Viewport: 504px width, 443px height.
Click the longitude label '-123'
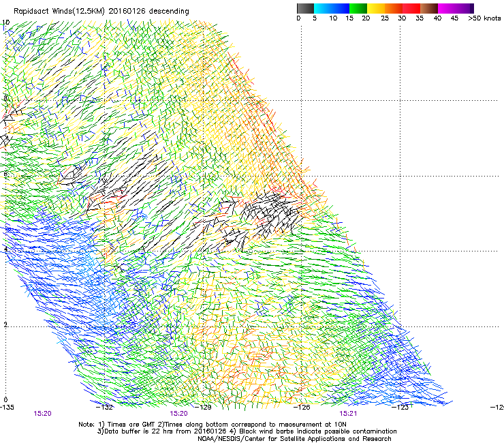pos(400,408)
